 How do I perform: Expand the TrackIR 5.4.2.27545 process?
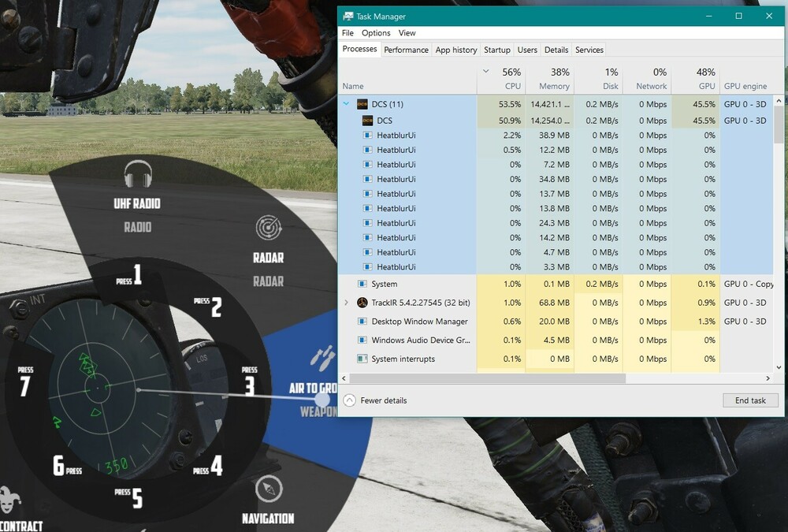point(346,303)
